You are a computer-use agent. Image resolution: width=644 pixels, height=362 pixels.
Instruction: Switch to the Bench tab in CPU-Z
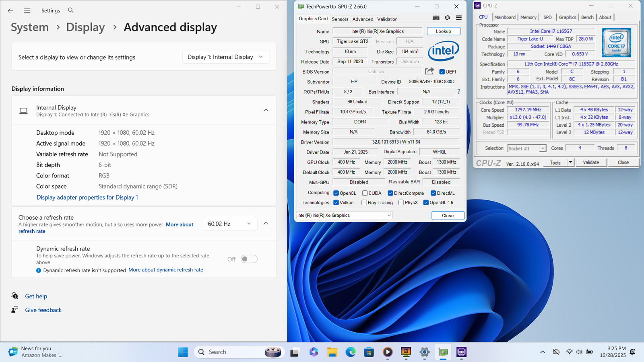pos(587,17)
